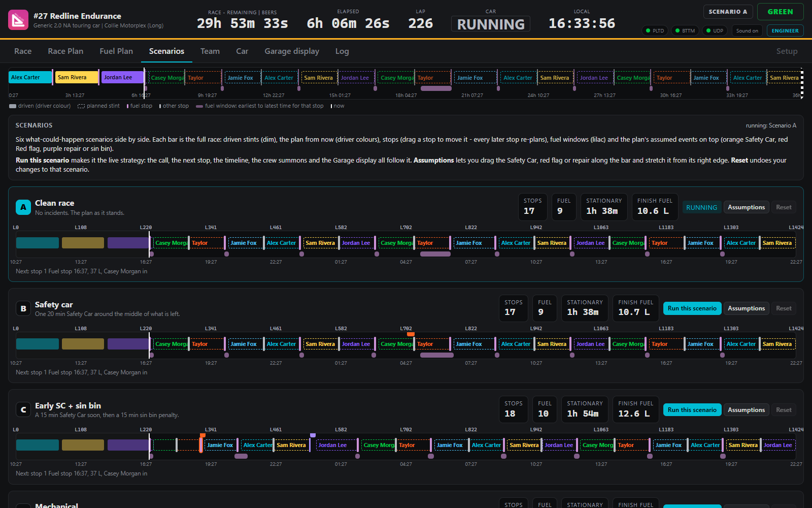
Task: Open Assumptions for Early SC + sin bin
Action: pyautogui.click(x=746, y=410)
